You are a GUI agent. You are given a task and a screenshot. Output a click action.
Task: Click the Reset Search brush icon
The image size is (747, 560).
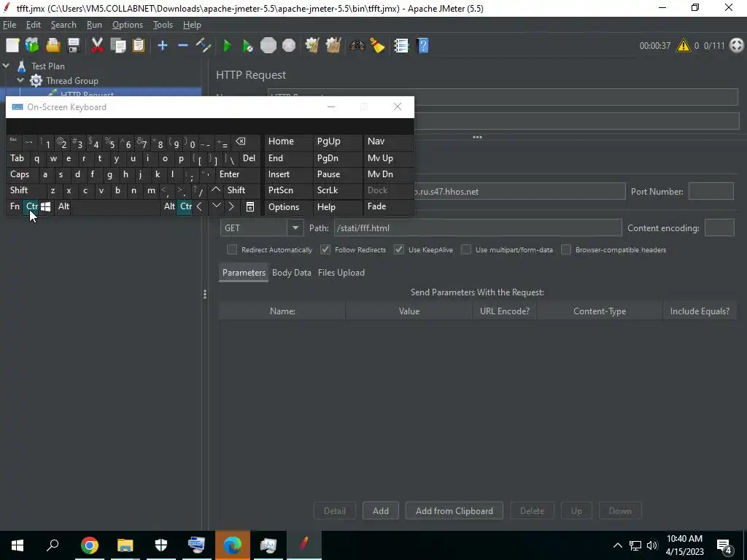pyautogui.click(x=377, y=46)
